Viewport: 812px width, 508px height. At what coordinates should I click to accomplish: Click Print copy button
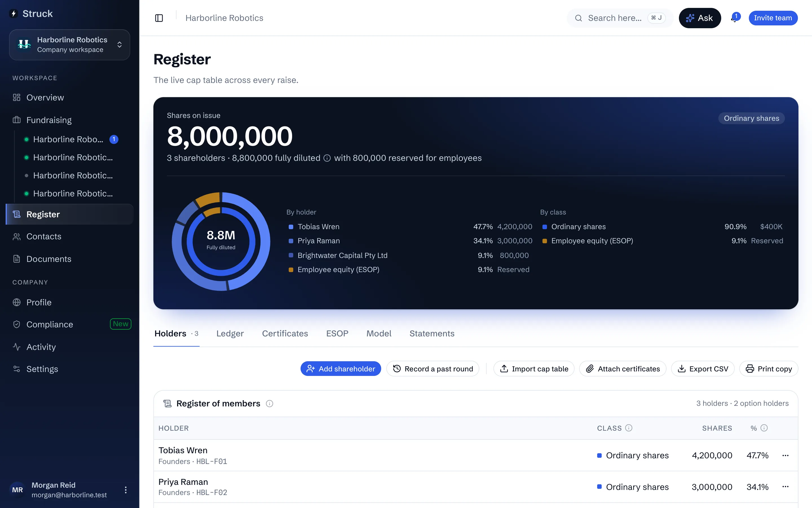tap(769, 369)
